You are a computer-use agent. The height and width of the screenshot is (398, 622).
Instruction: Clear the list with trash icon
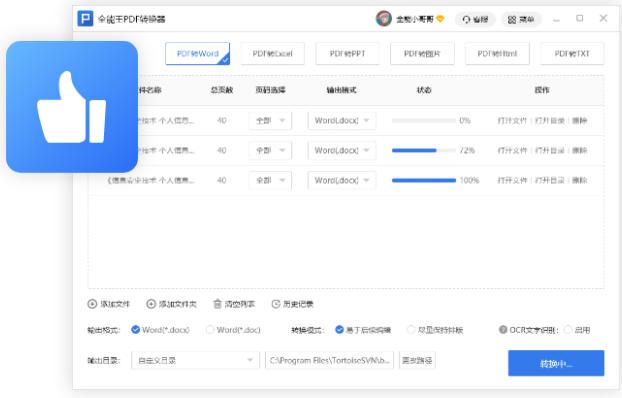coord(217,304)
